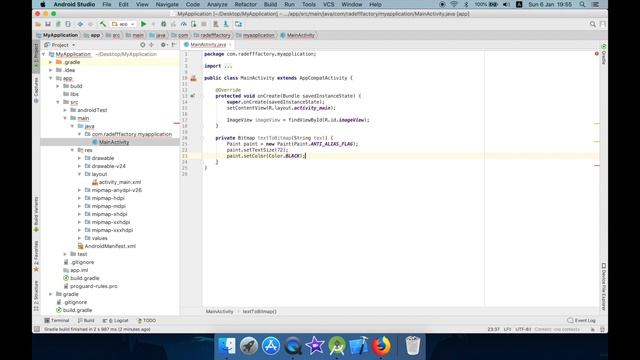Open the Analyze menu
The image size is (640, 360).
pos(217,4)
